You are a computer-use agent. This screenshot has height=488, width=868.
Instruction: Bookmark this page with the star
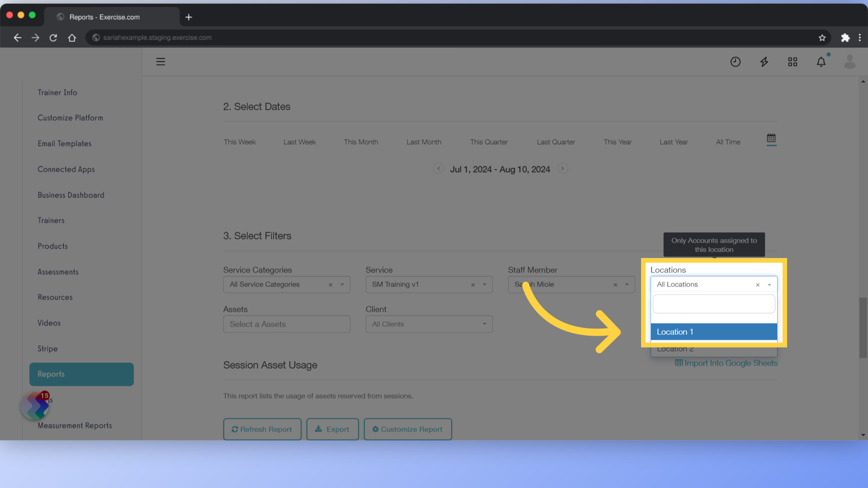coord(822,38)
